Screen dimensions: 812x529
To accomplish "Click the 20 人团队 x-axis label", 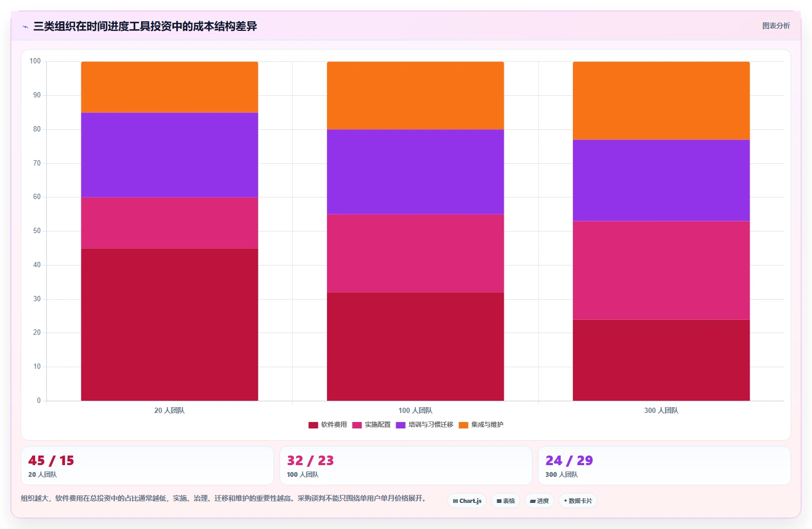I will [x=169, y=410].
